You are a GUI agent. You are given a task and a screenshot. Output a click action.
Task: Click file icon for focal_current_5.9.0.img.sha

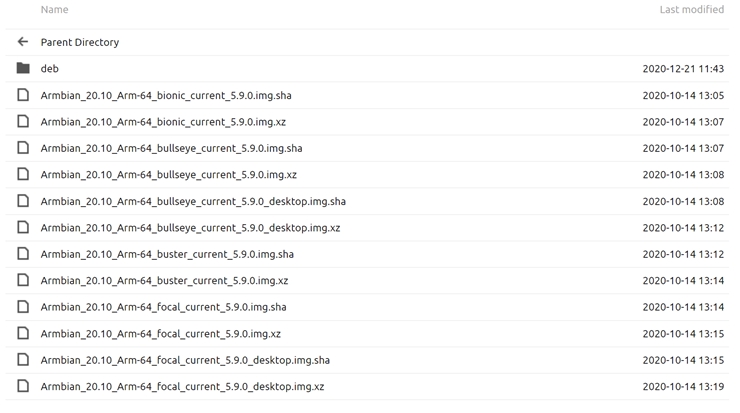click(x=23, y=307)
